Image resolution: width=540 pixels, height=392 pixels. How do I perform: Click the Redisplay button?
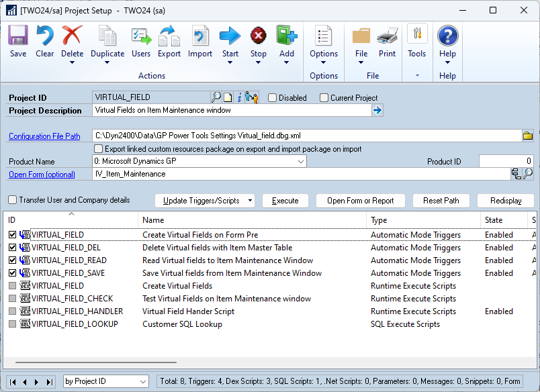pyautogui.click(x=506, y=201)
